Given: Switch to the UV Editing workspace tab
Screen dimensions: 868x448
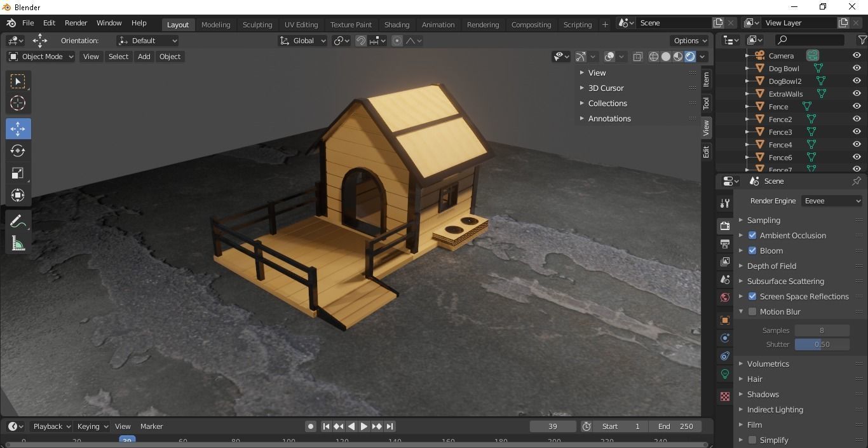Looking at the screenshot, I should pos(301,24).
